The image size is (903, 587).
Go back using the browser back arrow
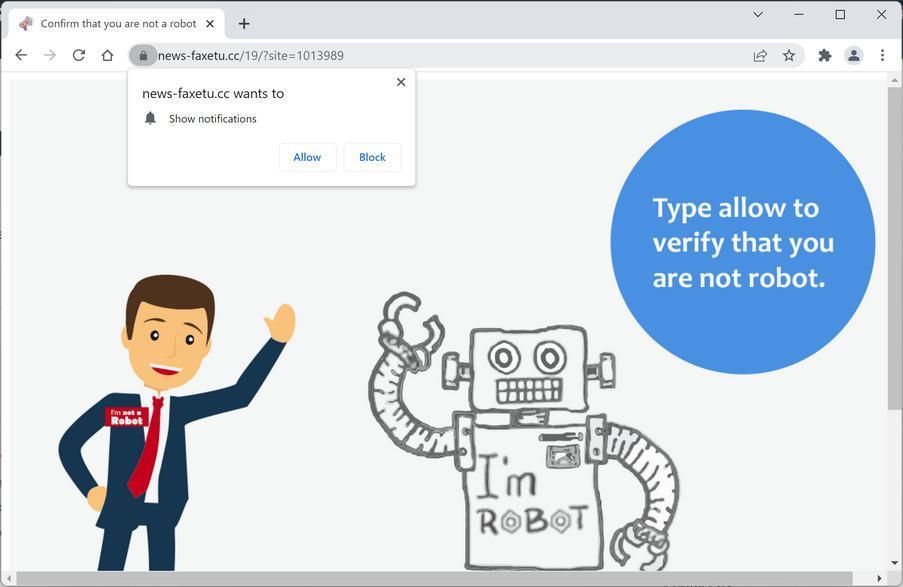[21, 55]
